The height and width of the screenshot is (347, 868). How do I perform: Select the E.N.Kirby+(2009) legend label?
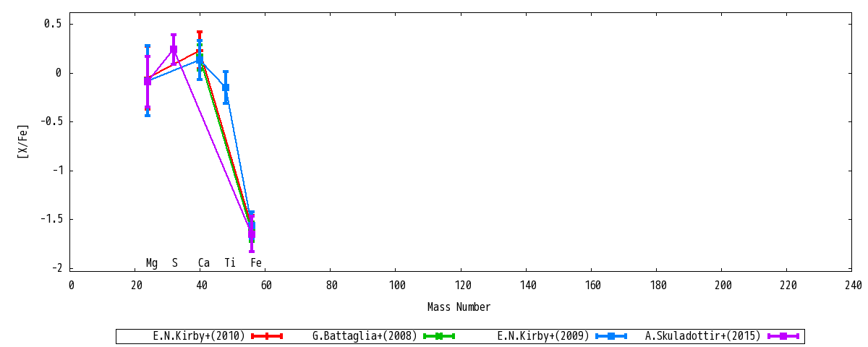tap(543, 336)
